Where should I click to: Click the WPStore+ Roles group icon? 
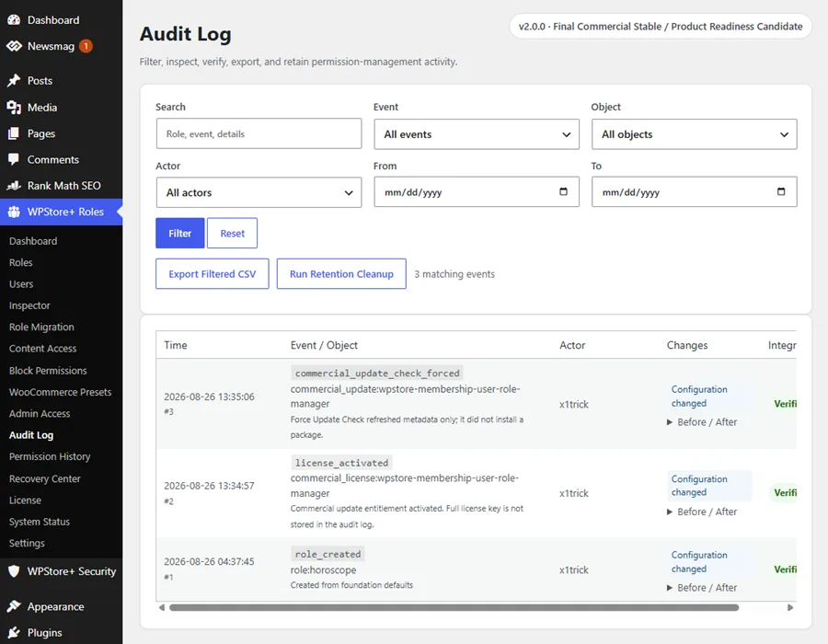tap(14, 213)
